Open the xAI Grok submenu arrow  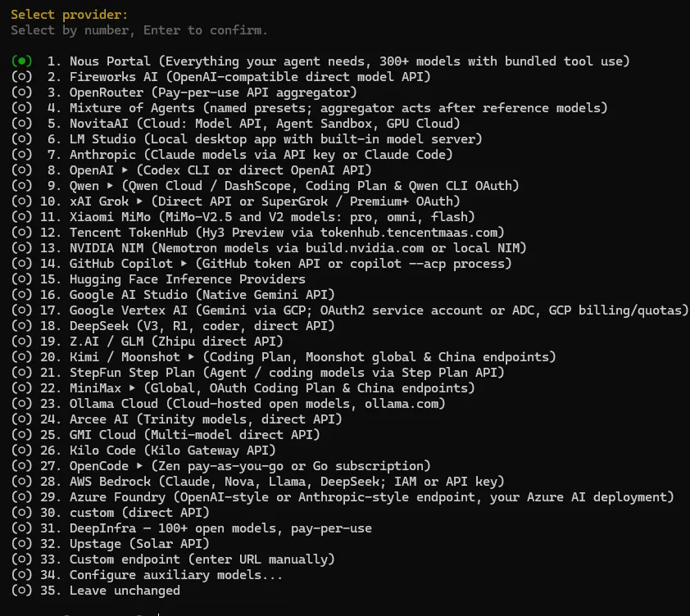(x=139, y=202)
